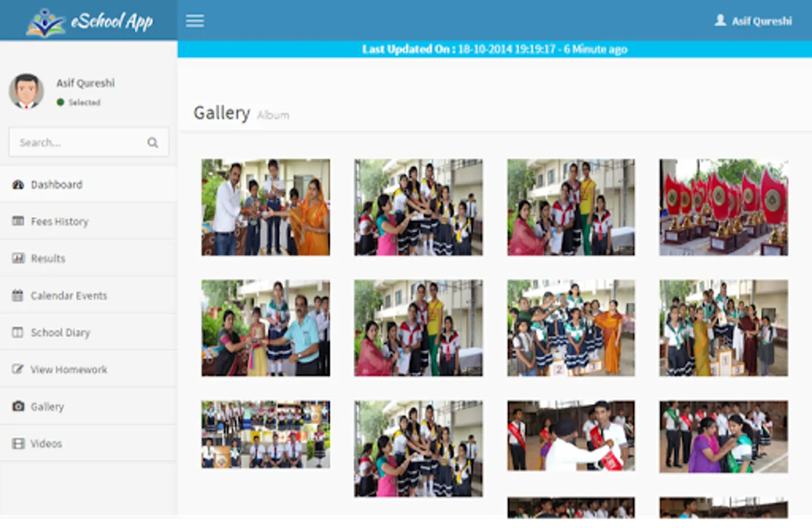Viewport: 812px width, 528px height.
Task: Select the Results bar-chart icon
Action: click(18, 258)
